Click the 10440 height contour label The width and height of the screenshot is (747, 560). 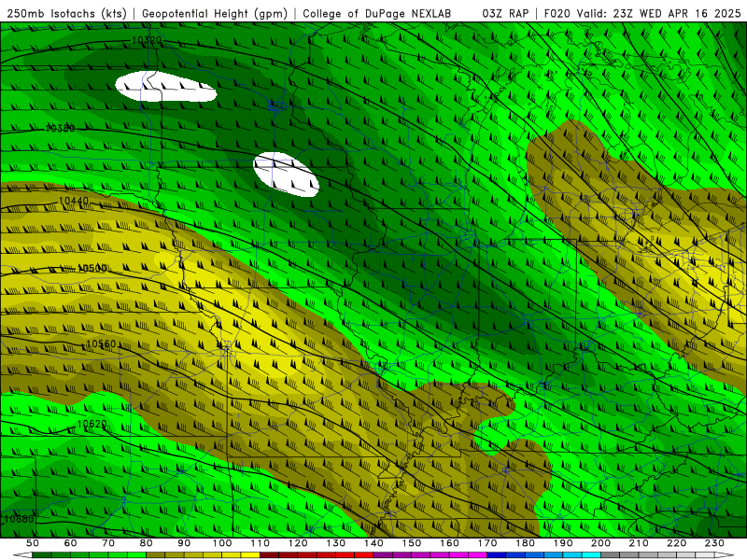pyautogui.click(x=74, y=201)
